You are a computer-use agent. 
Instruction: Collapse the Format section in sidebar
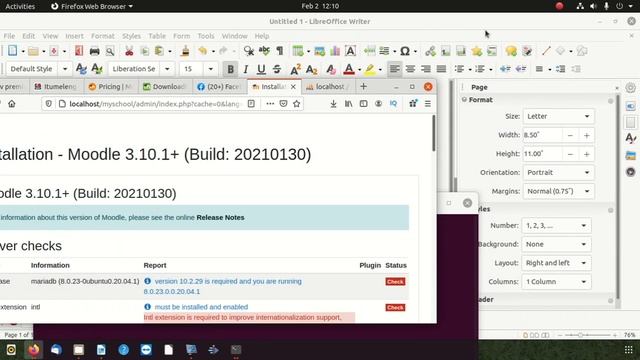464,100
